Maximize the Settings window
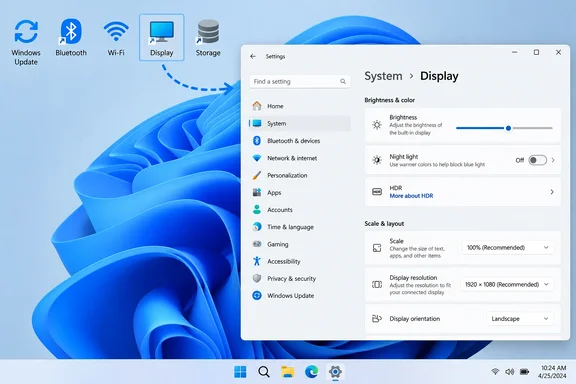576x384 pixels. click(x=536, y=53)
